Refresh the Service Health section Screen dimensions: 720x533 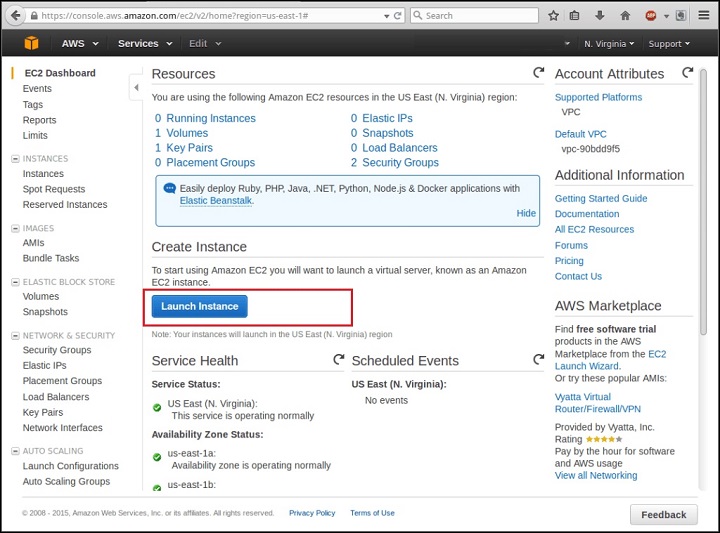pos(339,359)
